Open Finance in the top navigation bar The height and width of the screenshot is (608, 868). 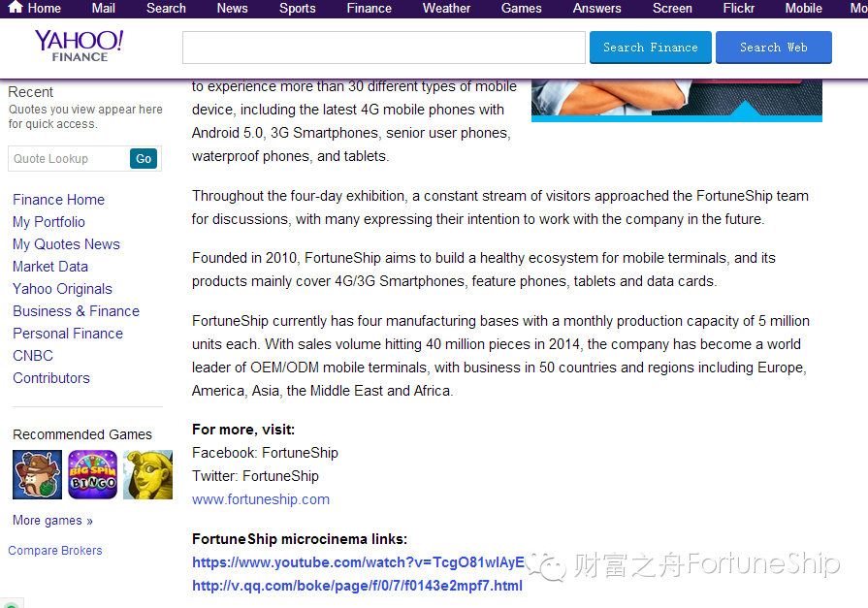370,9
